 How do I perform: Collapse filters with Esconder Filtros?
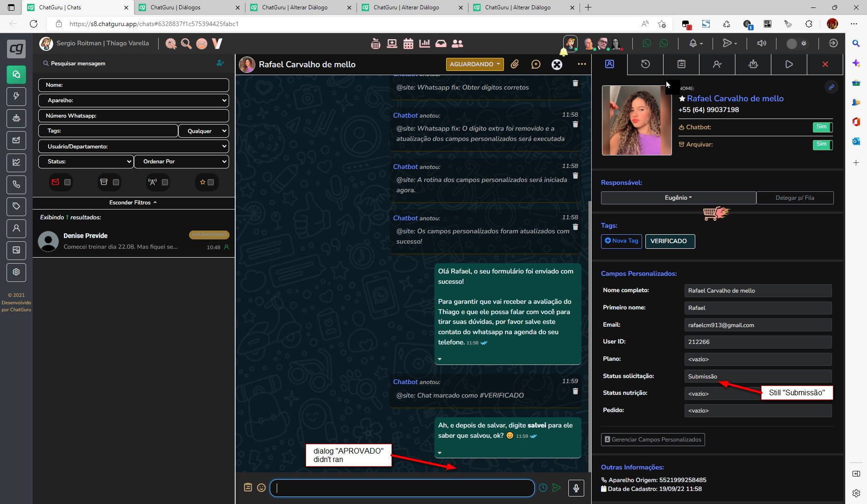tap(133, 203)
